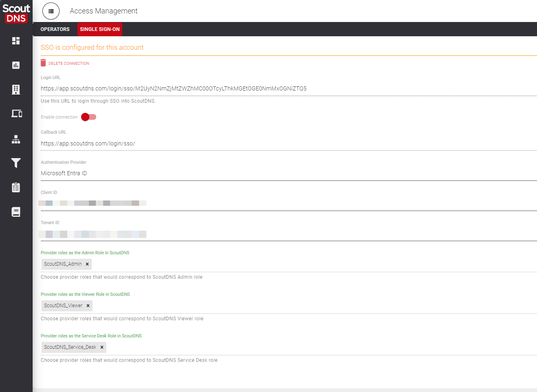Focus the Client ID input field
This screenshot has width=537, height=392.
pyautogui.click(x=289, y=203)
